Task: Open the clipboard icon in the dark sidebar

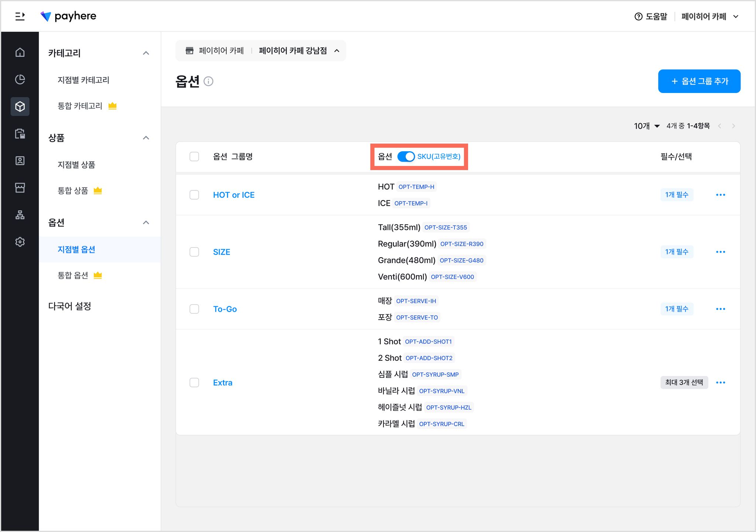Action: (x=20, y=134)
